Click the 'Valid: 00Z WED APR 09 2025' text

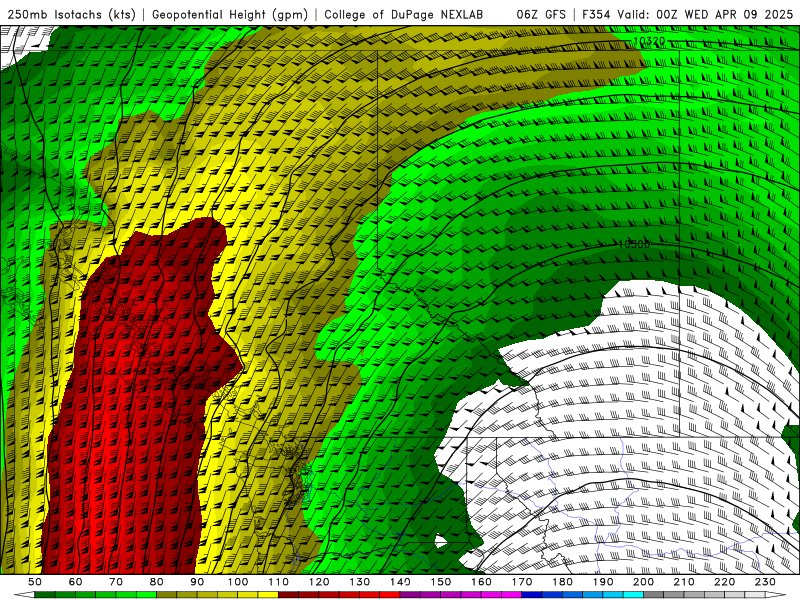point(705,15)
